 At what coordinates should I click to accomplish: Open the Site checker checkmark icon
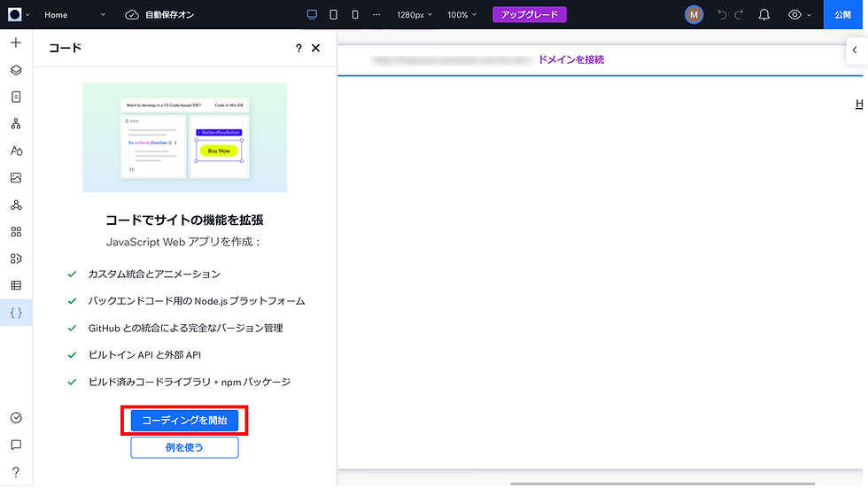[16, 418]
